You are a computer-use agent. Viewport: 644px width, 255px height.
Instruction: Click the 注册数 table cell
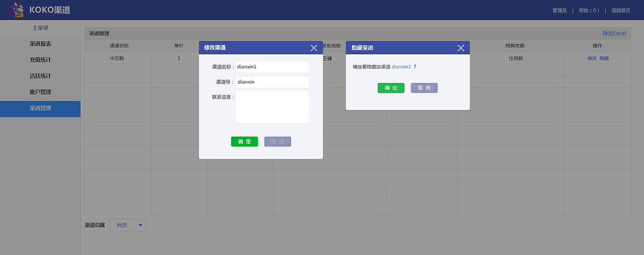pyautogui.click(x=516, y=58)
